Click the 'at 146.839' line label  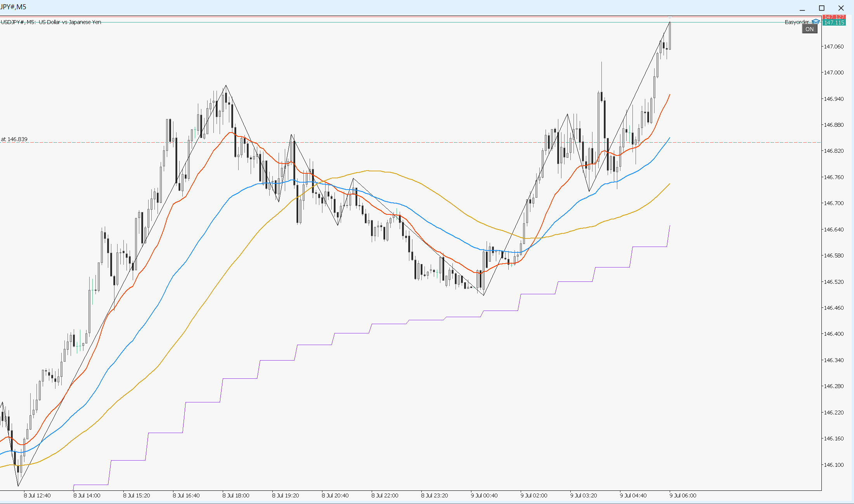coord(14,139)
